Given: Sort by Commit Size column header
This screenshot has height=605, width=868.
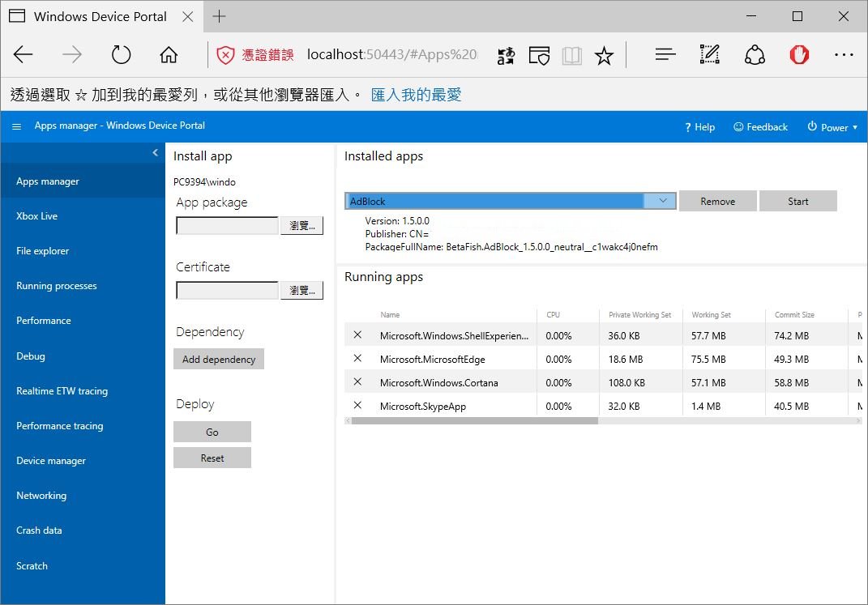Looking at the screenshot, I should (x=794, y=315).
